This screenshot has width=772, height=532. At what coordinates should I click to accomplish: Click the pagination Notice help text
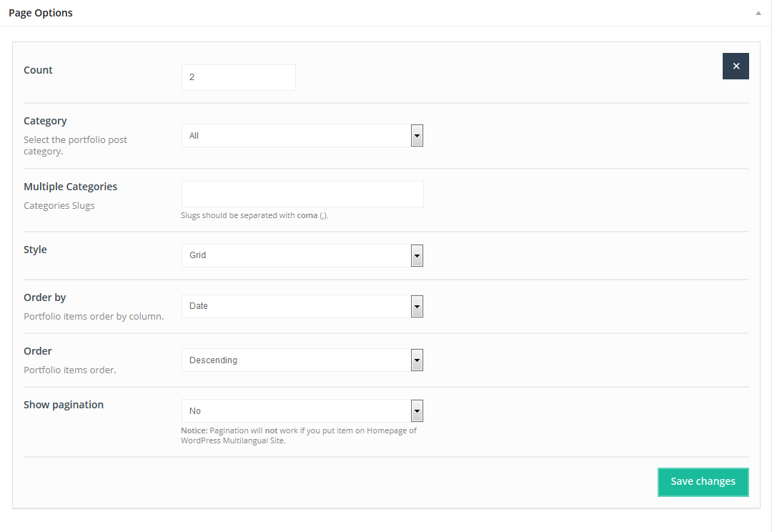click(x=299, y=435)
